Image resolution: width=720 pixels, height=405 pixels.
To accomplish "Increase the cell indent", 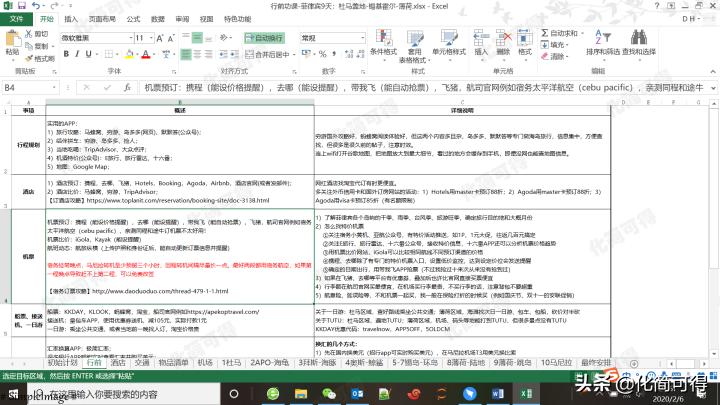I will click(x=234, y=54).
